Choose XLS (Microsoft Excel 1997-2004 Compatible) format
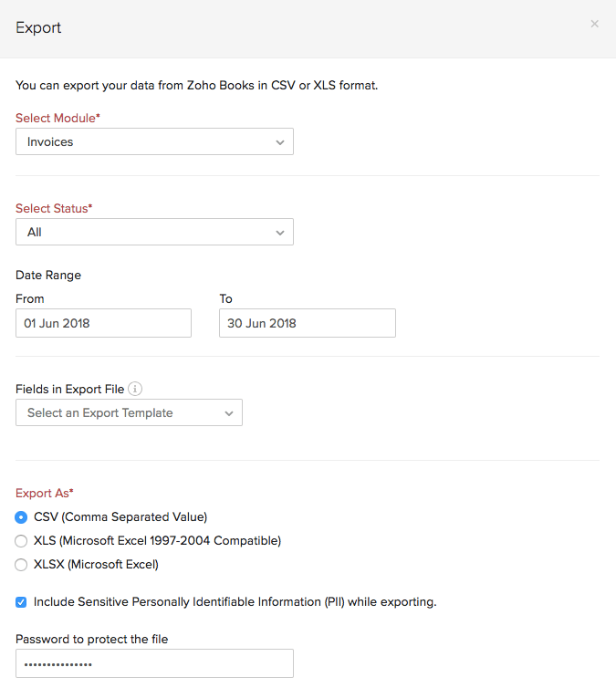 [x=22, y=541]
